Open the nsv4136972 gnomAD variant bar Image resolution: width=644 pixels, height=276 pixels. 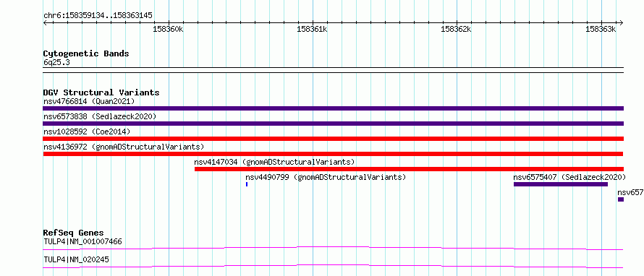[333, 154]
